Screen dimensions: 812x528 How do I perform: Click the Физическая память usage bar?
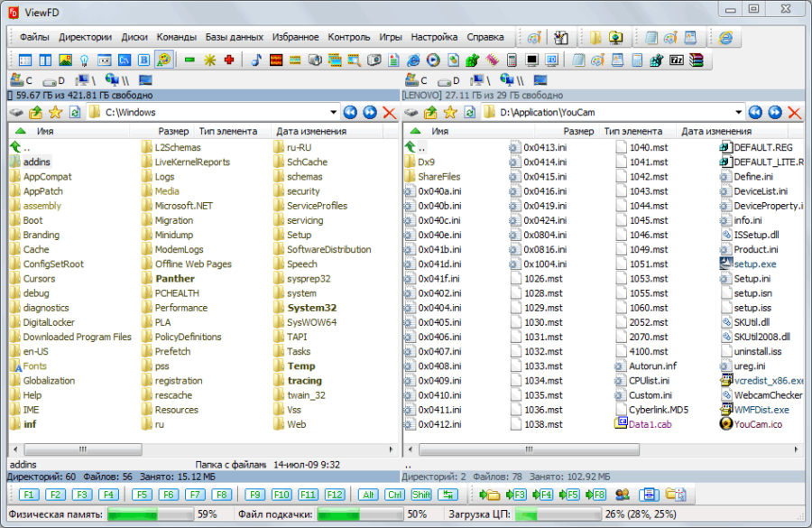150,514
